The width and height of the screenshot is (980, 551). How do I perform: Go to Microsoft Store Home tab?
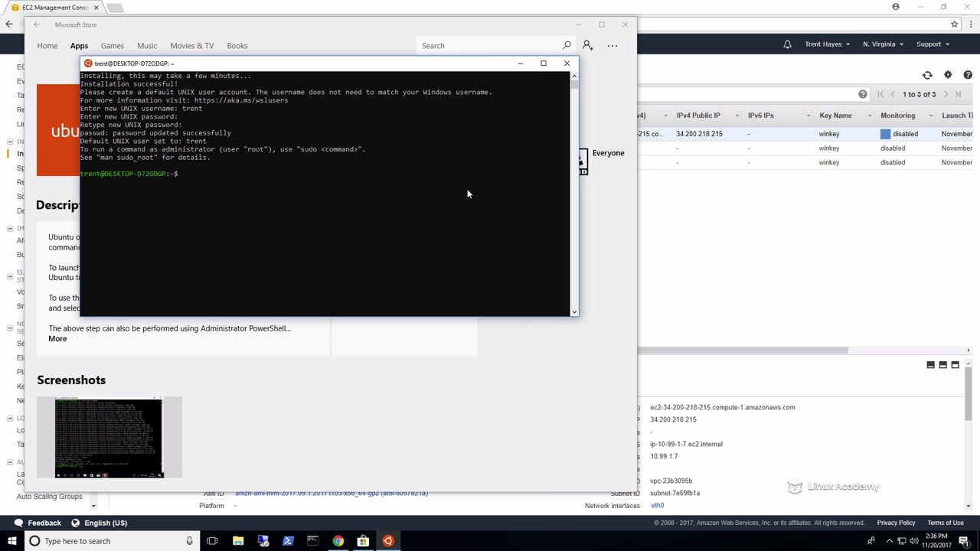47,46
